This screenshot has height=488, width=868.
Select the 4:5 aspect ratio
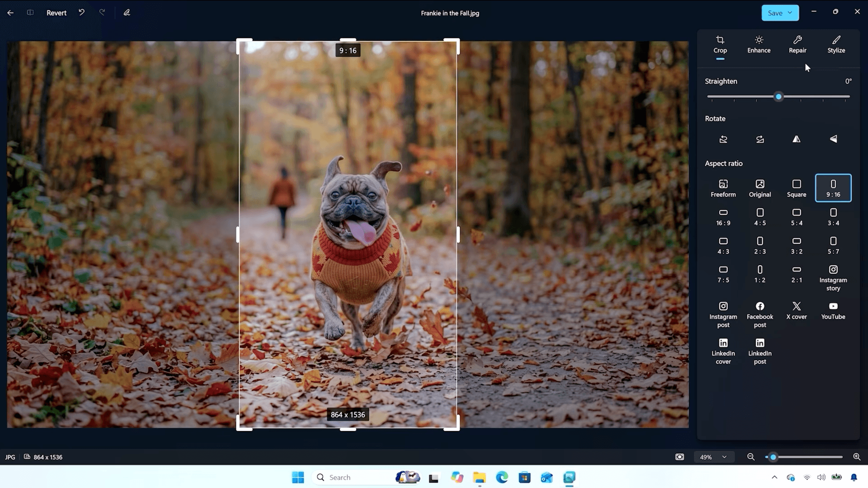[760, 217]
